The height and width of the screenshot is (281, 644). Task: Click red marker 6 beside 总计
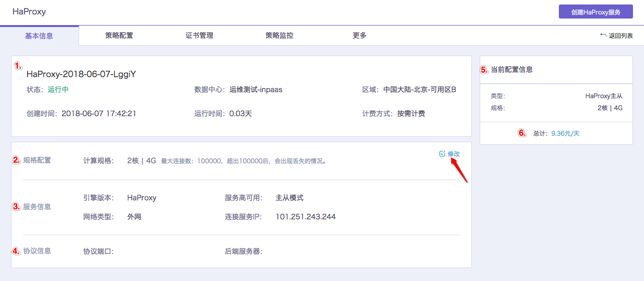[522, 133]
